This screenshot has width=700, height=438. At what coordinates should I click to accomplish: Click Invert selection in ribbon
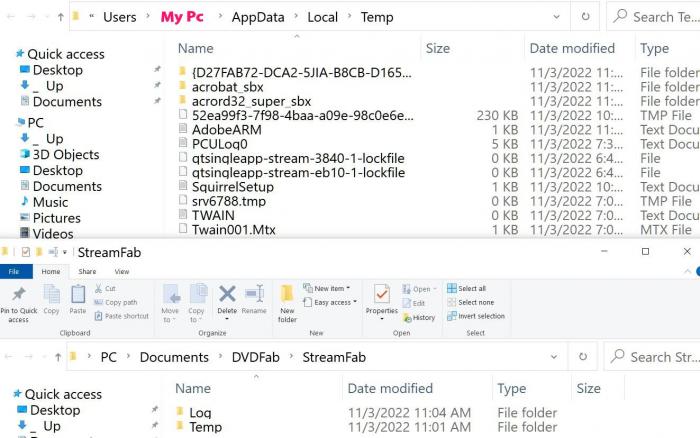click(476, 316)
